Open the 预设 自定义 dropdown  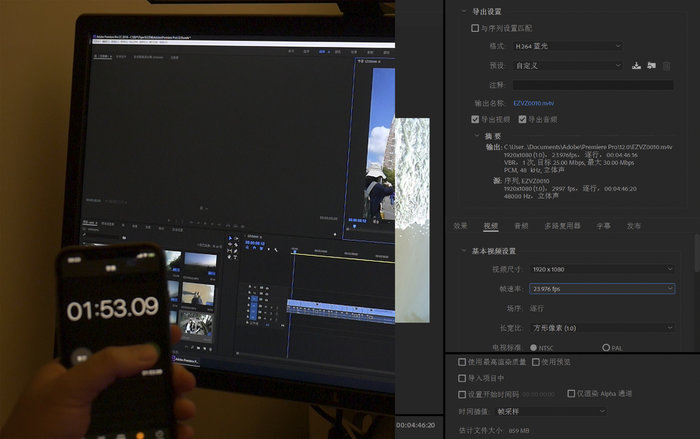point(567,66)
